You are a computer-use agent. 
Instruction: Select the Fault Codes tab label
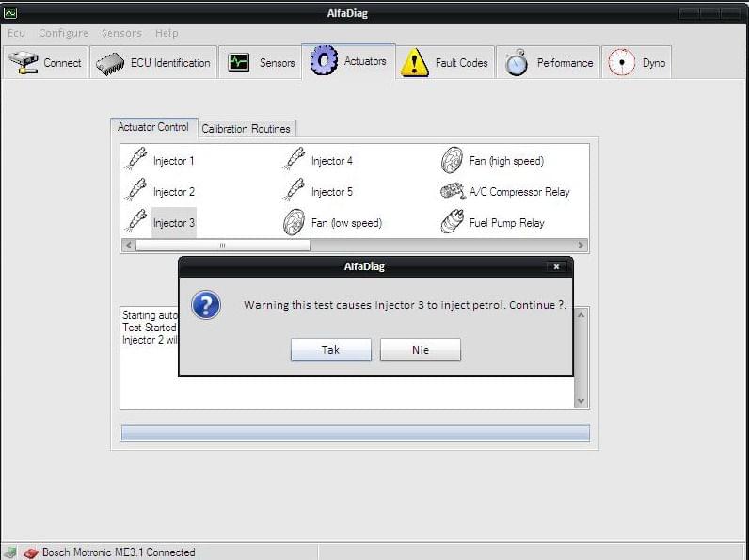click(x=461, y=63)
